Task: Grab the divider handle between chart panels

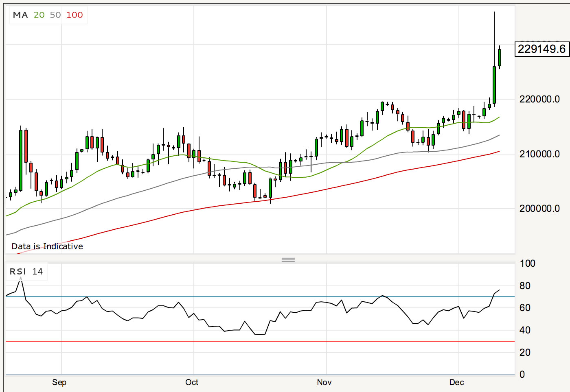Action: coord(288,259)
